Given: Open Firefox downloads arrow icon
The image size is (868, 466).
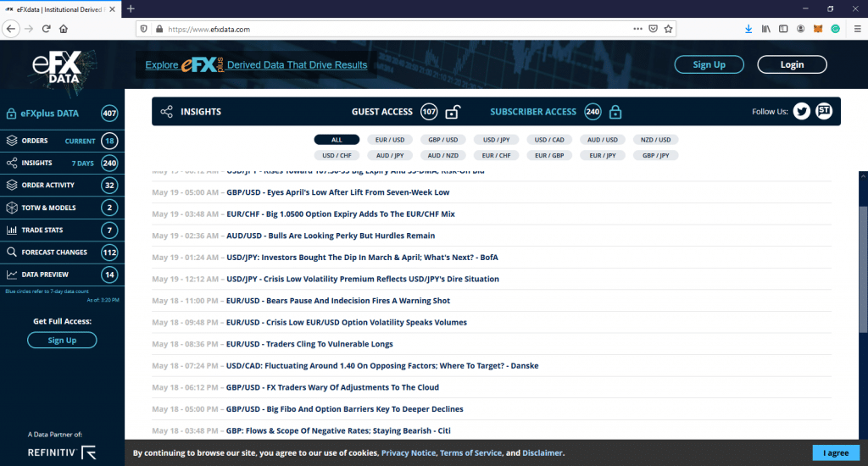Looking at the screenshot, I should click(x=748, y=29).
